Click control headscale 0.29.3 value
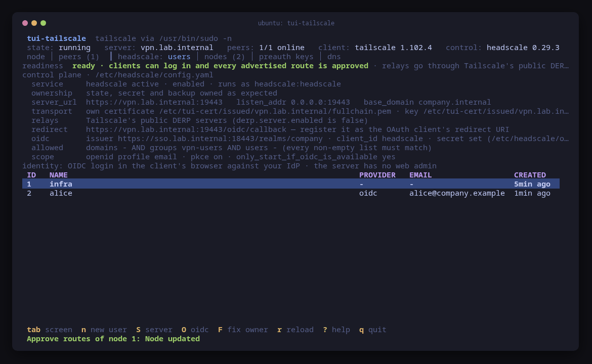Image resolution: width=592 pixels, height=364 pixels. [x=523, y=48]
